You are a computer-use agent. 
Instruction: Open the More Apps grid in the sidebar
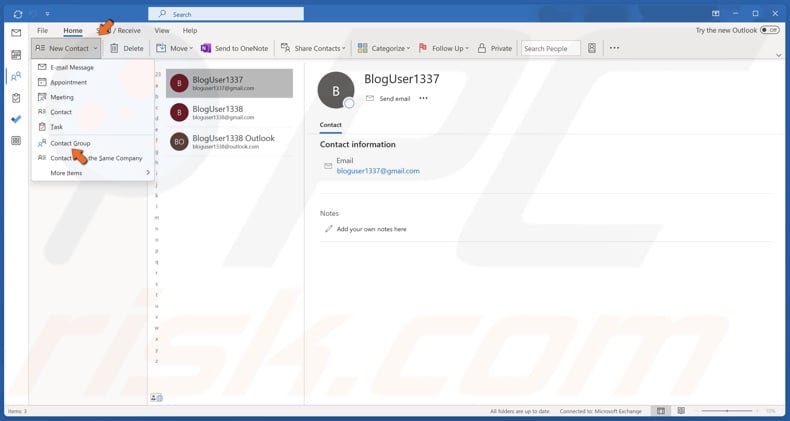coord(16,141)
